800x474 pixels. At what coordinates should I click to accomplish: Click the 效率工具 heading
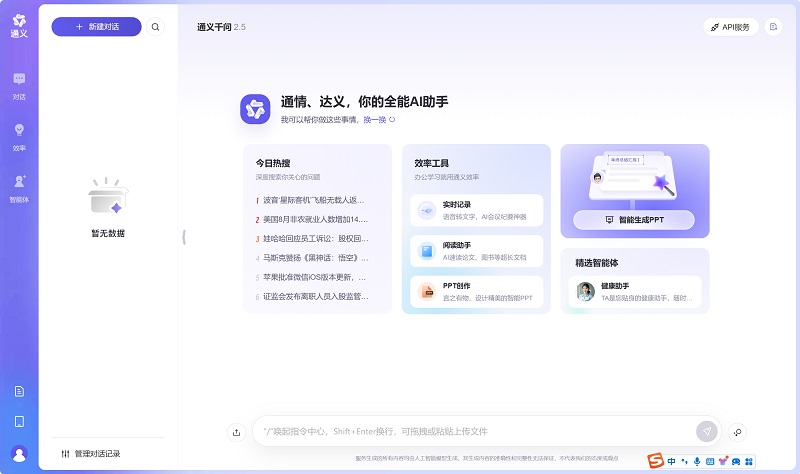[x=432, y=163]
